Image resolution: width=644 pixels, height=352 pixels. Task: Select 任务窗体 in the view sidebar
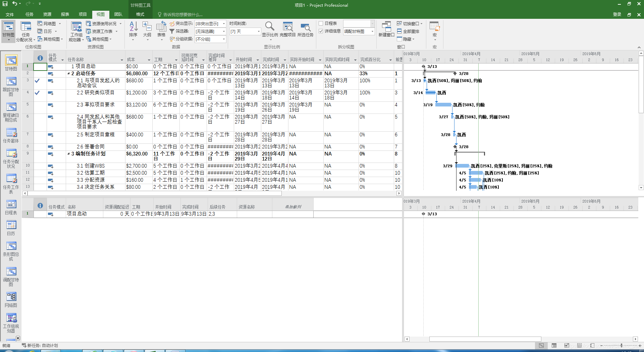11,135
